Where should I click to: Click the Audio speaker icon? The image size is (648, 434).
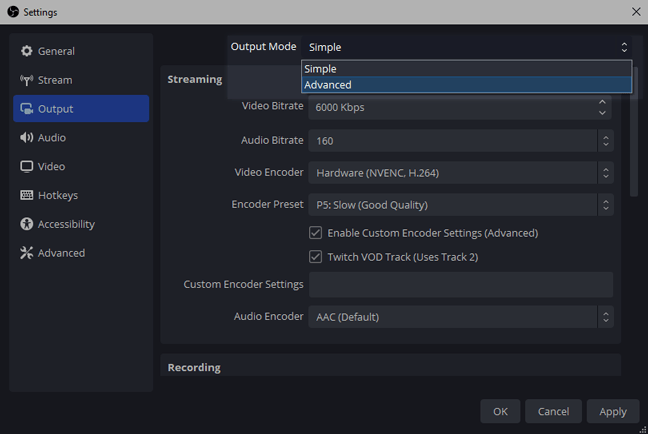tap(27, 138)
